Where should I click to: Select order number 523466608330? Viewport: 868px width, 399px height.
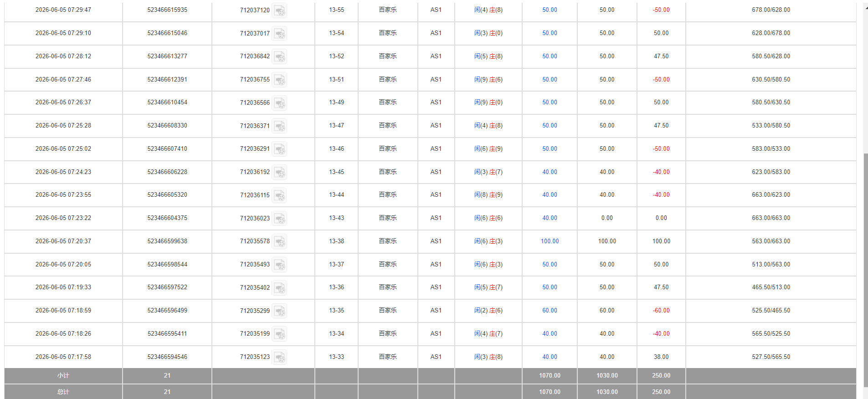167,125
